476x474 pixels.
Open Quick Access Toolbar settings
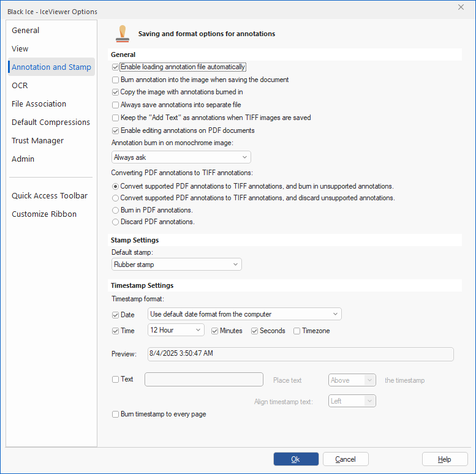(x=50, y=195)
